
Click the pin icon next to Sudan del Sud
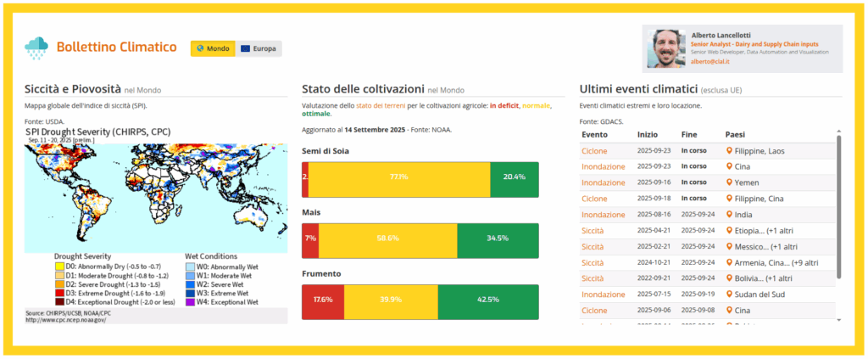[729, 294]
